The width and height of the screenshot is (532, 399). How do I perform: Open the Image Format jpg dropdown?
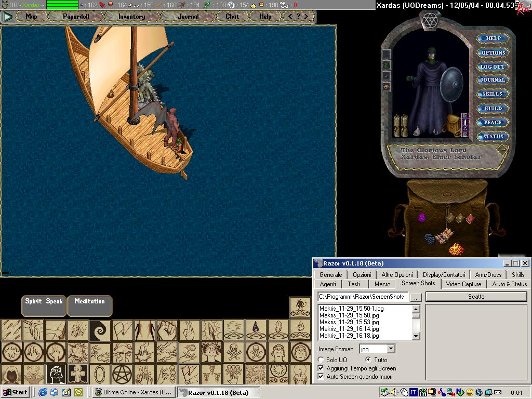[391, 349]
